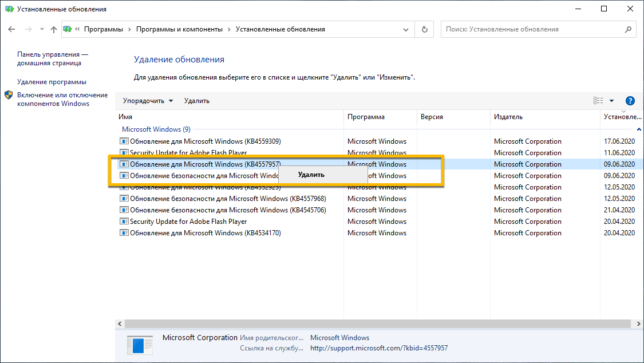The image size is (644, 363).
Task: Sort by the Имя column header
Action: point(230,117)
